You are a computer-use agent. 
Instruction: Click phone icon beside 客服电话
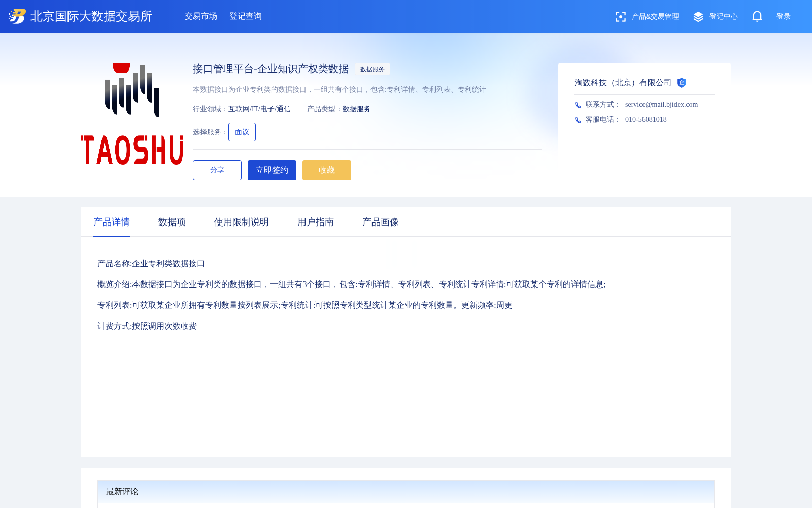tap(578, 120)
